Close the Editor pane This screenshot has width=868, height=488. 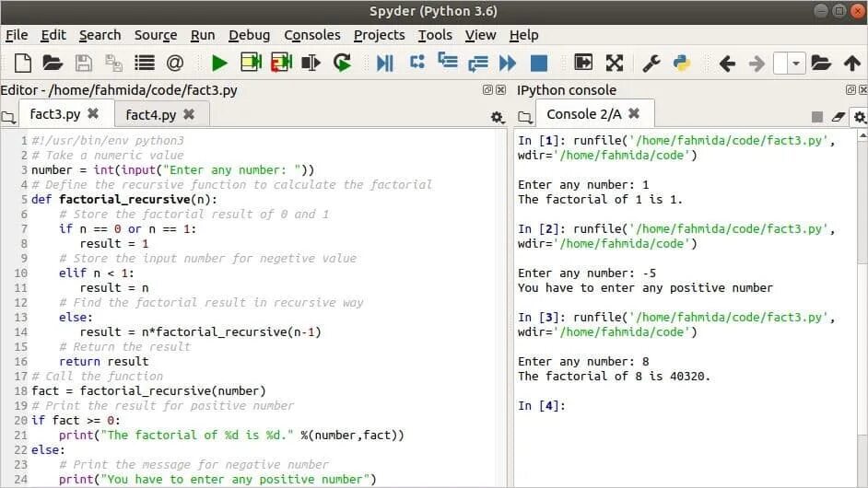click(x=501, y=89)
